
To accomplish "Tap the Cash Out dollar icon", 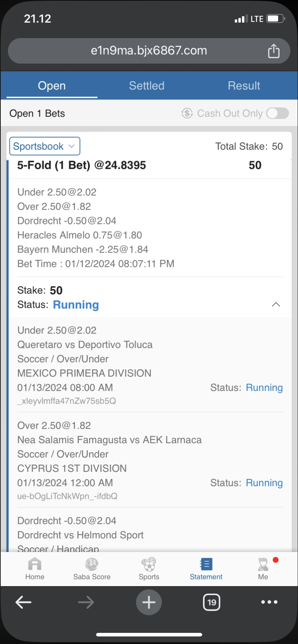I will coord(187,113).
